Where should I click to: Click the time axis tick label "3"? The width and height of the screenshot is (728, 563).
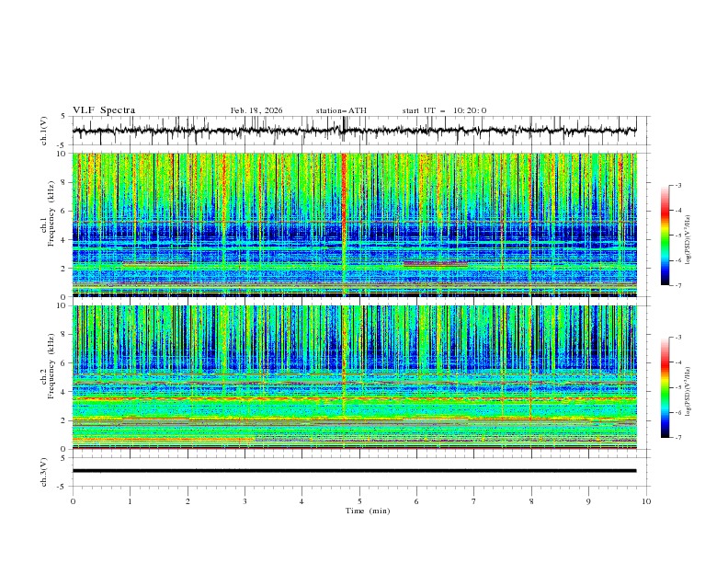[245, 501]
